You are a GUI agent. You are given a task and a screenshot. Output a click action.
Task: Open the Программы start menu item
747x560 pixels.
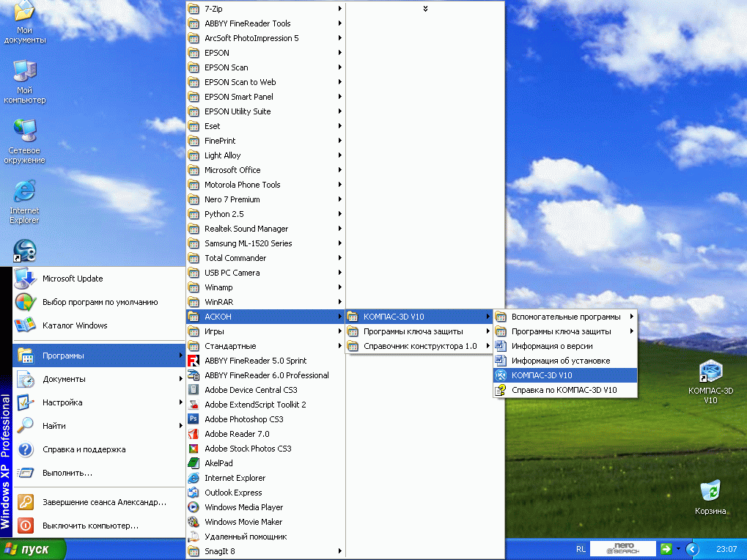99,355
